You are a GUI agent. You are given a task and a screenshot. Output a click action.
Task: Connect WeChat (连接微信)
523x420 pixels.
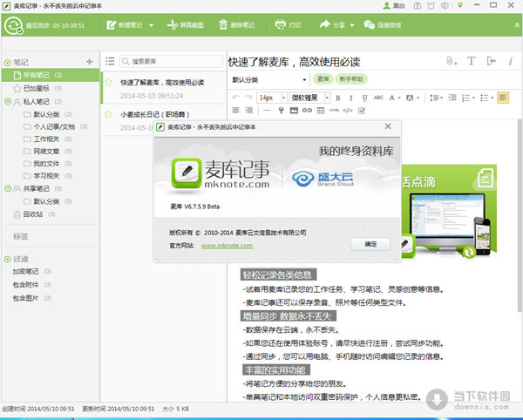tap(383, 25)
